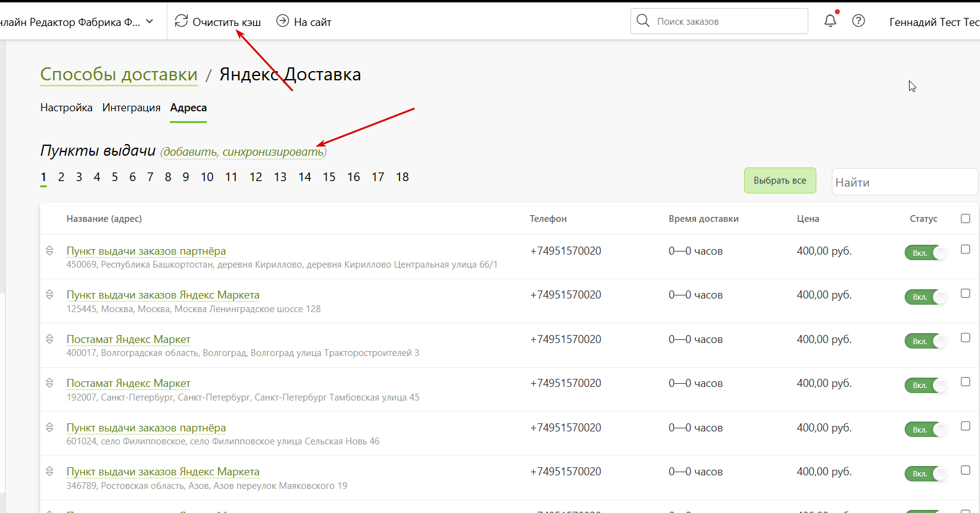Click drag handle of Тамбовская улица 45 row

point(49,383)
